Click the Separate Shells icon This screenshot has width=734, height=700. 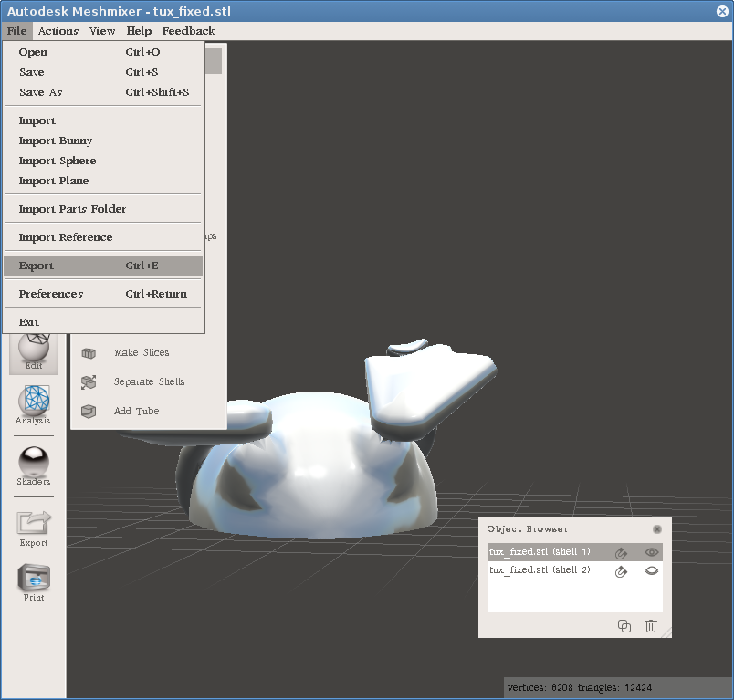pos(89,381)
